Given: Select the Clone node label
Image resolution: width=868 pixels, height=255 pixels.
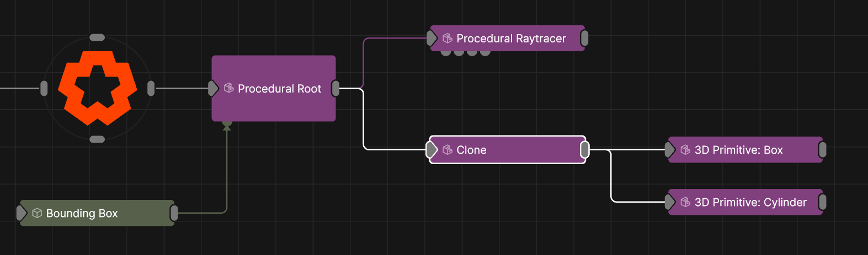Looking at the screenshot, I should 471,150.
